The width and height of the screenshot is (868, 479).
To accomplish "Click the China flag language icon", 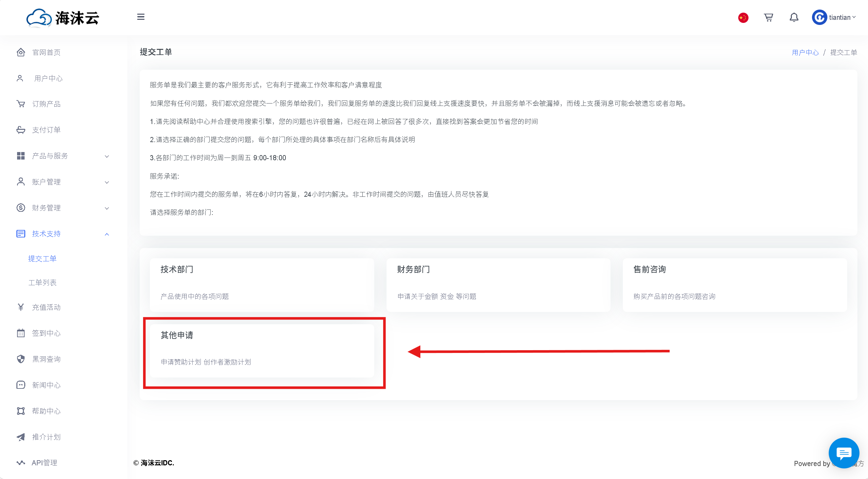I will click(743, 17).
